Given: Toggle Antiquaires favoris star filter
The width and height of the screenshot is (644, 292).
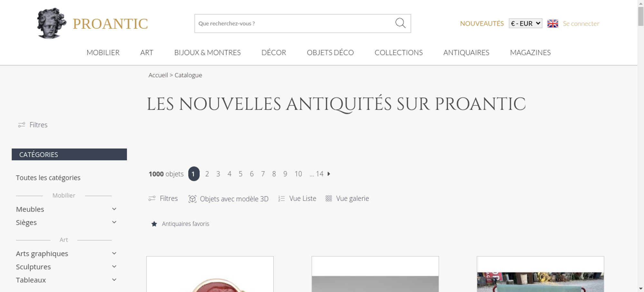Looking at the screenshot, I should tap(154, 224).
